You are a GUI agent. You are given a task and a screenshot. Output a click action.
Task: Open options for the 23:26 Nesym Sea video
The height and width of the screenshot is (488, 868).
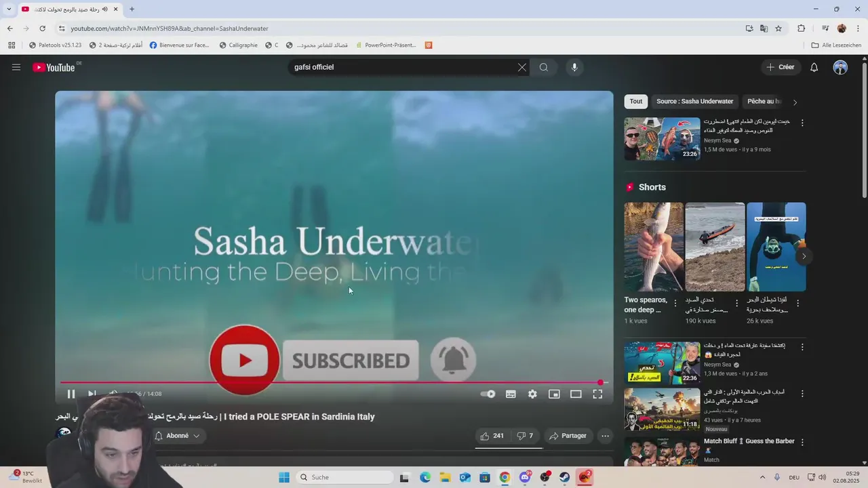pyautogui.click(x=802, y=123)
